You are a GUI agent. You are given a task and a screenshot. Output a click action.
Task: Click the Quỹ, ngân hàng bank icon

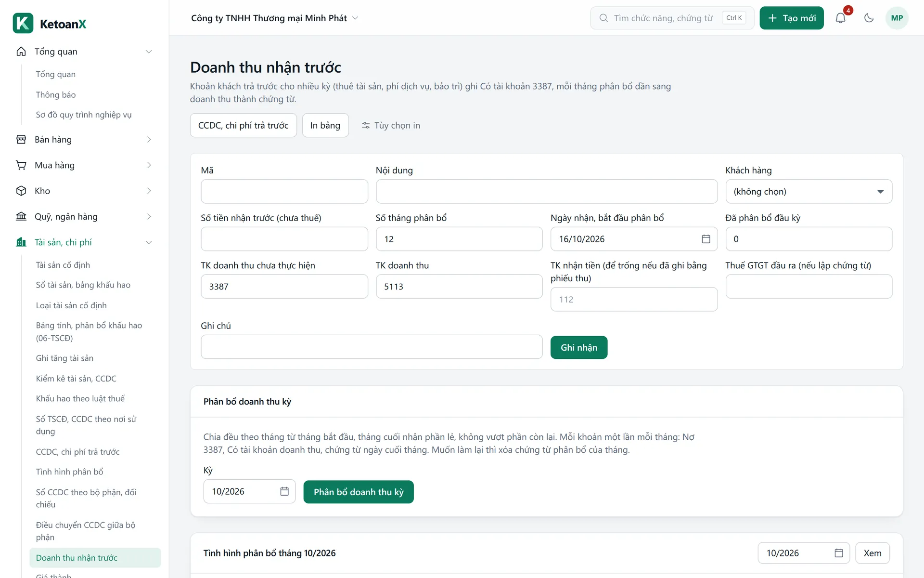click(21, 216)
